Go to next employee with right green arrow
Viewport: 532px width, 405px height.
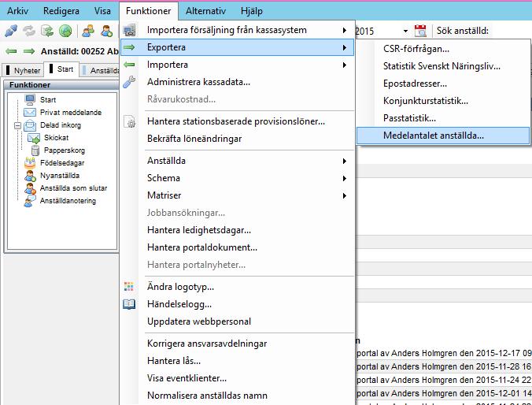point(29,51)
